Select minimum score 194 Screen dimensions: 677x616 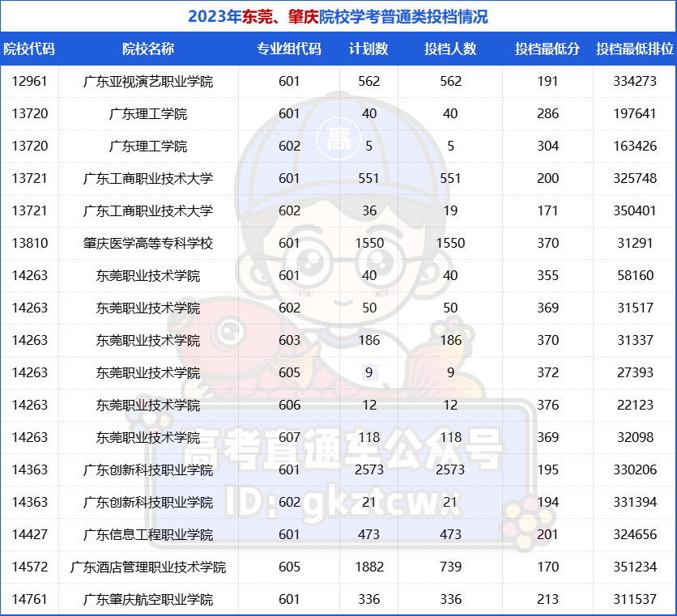[547, 502]
